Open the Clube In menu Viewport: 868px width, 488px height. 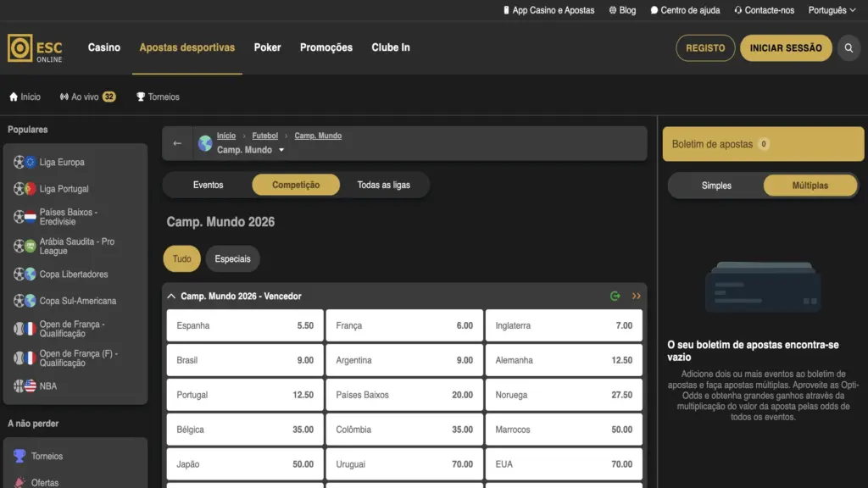point(391,47)
